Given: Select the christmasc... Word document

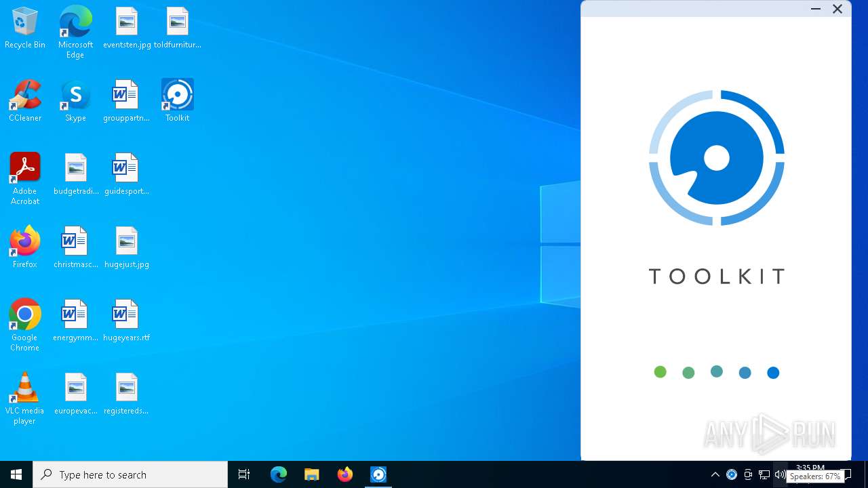Looking at the screenshot, I should coord(75,247).
